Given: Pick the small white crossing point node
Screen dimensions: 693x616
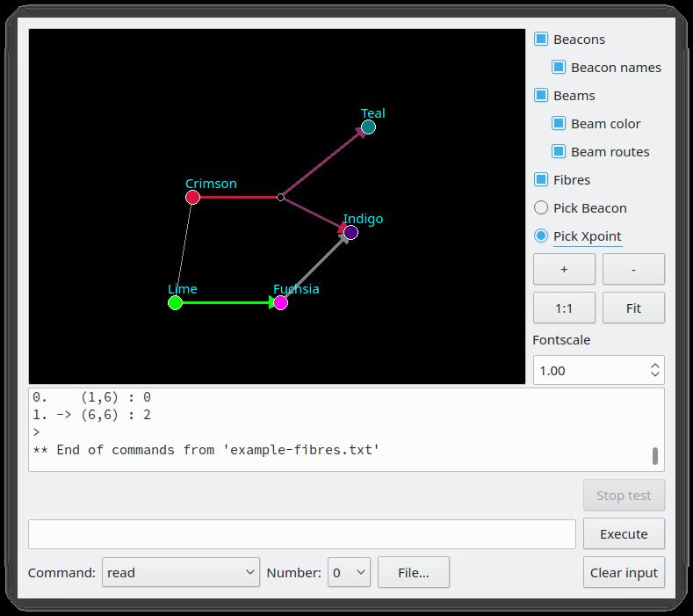Looking at the screenshot, I should pyautogui.click(x=281, y=197).
